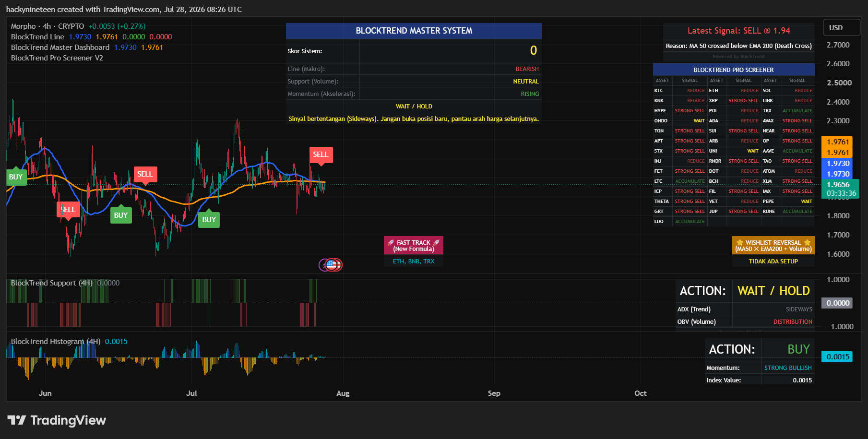Viewport: 868px width, 439px height.
Task: Click the green ACTION BUY value
Action: click(x=798, y=349)
